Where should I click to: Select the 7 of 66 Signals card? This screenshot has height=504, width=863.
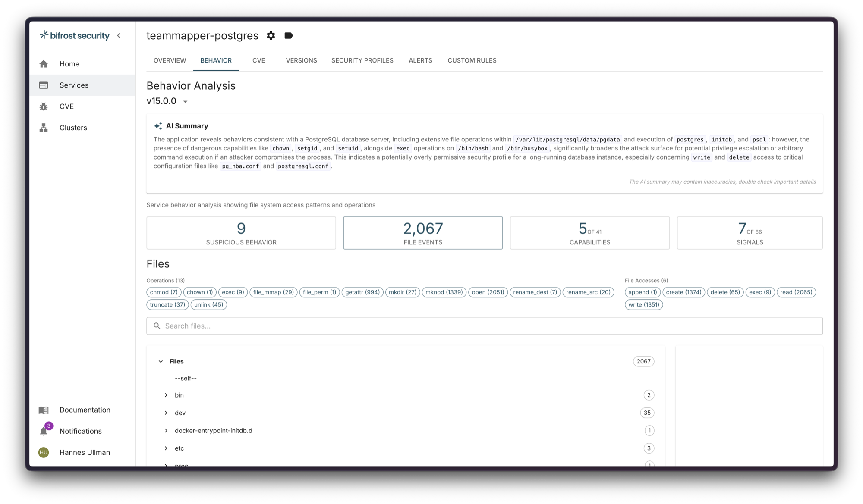[750, 233]
